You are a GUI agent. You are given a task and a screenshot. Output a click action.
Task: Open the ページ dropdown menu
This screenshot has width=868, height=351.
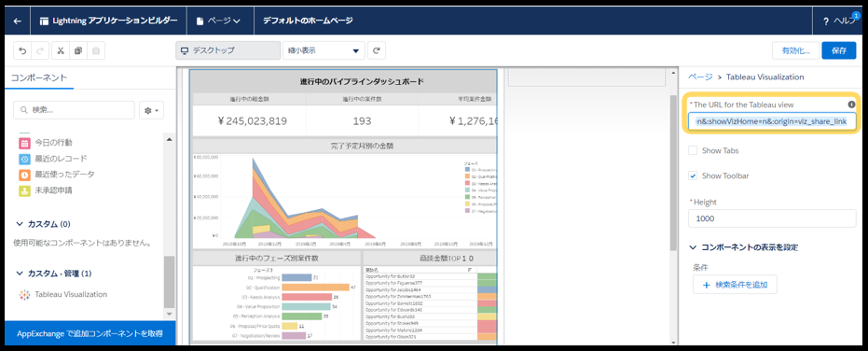[x=219, y=21]
